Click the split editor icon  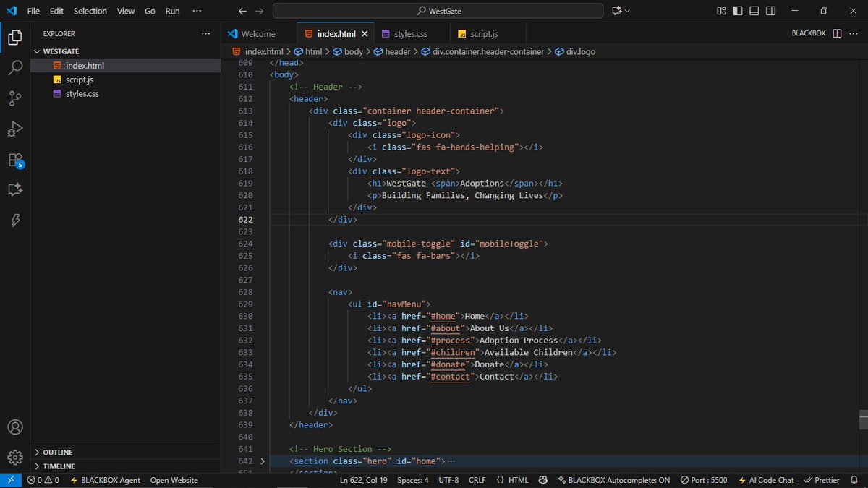[x=837, y=33]
